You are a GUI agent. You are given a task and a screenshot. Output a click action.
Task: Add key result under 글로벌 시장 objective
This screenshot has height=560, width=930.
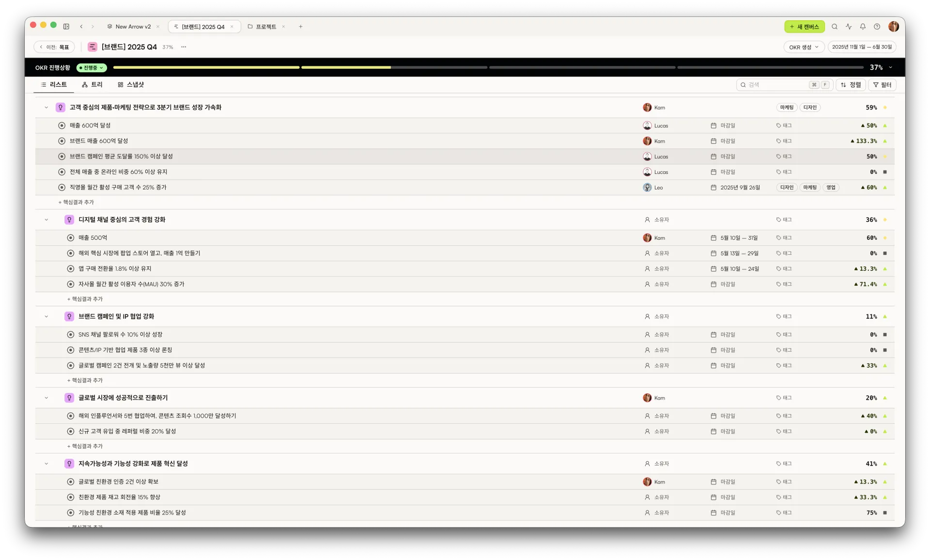tap(85, 446)
